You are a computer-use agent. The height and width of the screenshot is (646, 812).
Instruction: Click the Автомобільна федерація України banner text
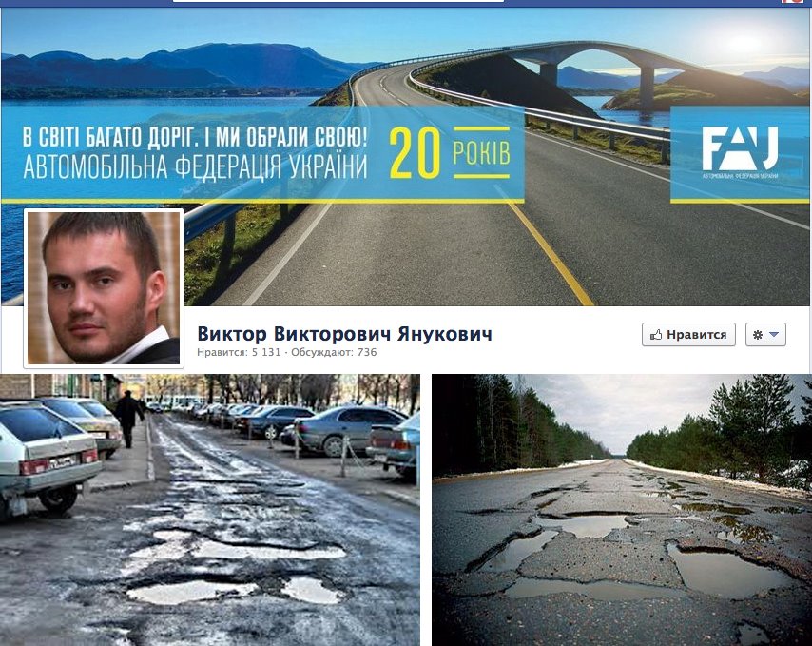click(195, 166)
